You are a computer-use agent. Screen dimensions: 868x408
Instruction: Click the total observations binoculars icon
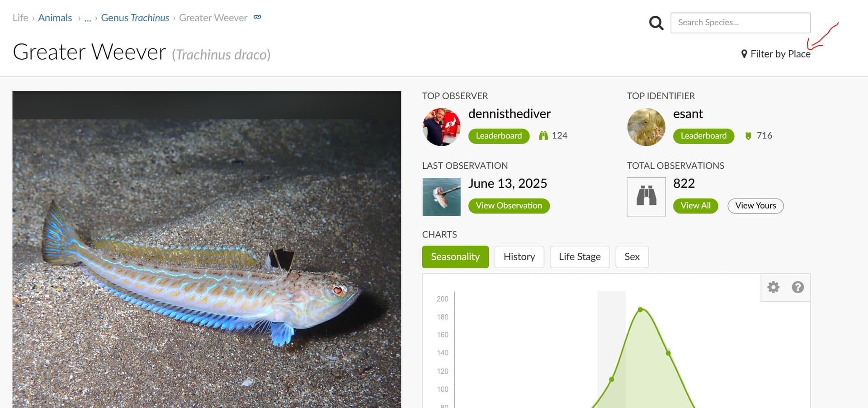click(x=646, y=197)
